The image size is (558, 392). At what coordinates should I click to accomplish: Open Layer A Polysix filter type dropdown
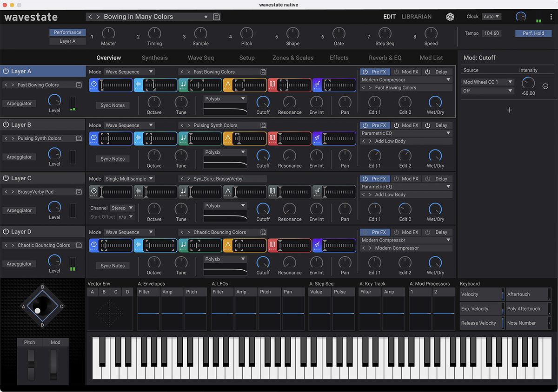[225, 99]
